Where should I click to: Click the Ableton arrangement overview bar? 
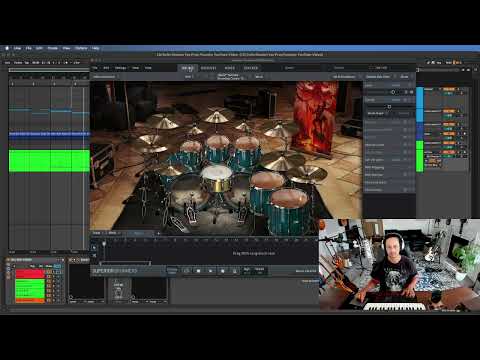[49, 70]
